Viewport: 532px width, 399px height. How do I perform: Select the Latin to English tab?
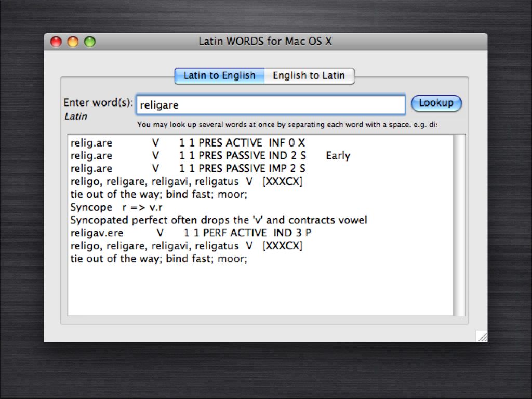pos(220,75)
